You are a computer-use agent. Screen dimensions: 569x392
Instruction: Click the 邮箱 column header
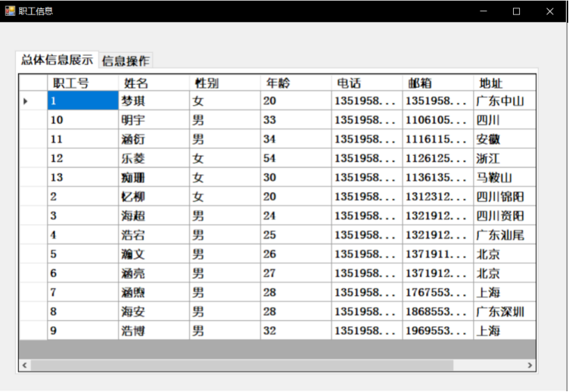pyautogui.click(x=438, y=83)
